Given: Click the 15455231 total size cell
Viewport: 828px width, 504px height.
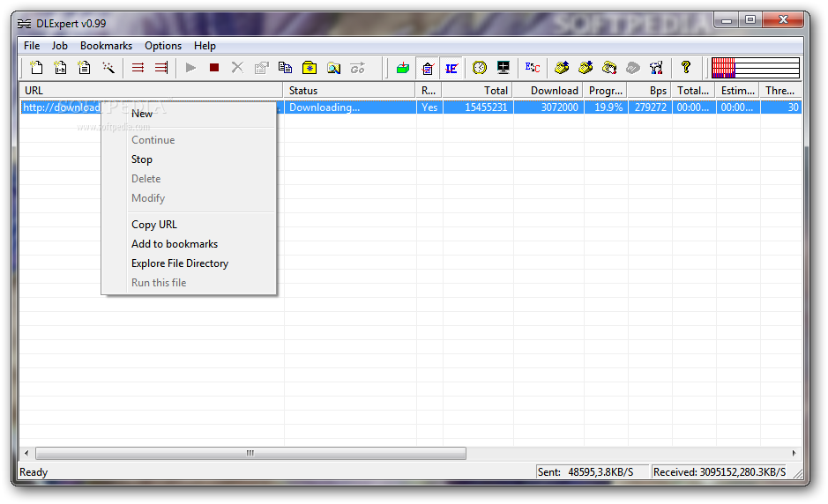Looking at the screenshot, I should 478,107.
